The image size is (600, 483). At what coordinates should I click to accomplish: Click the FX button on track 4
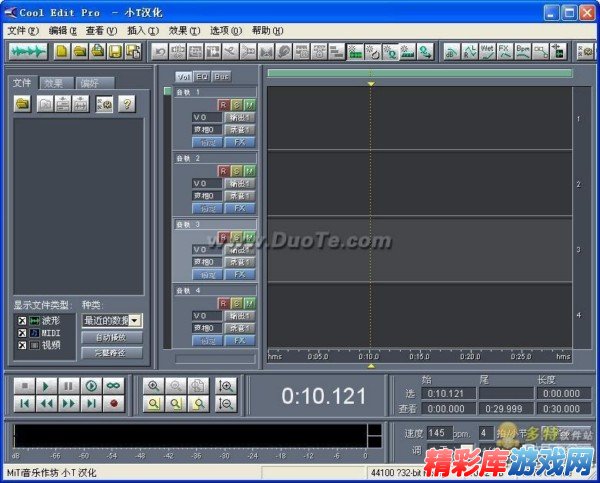point(239,338)
